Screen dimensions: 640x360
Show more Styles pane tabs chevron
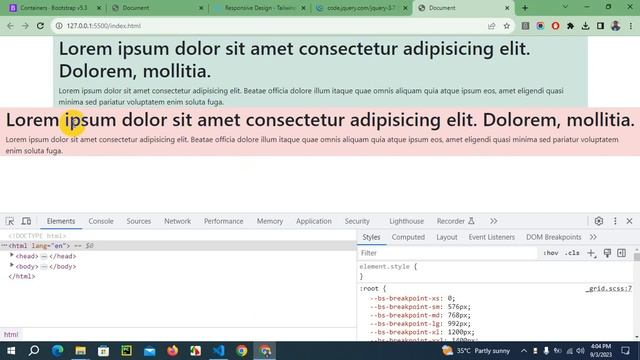593,237
